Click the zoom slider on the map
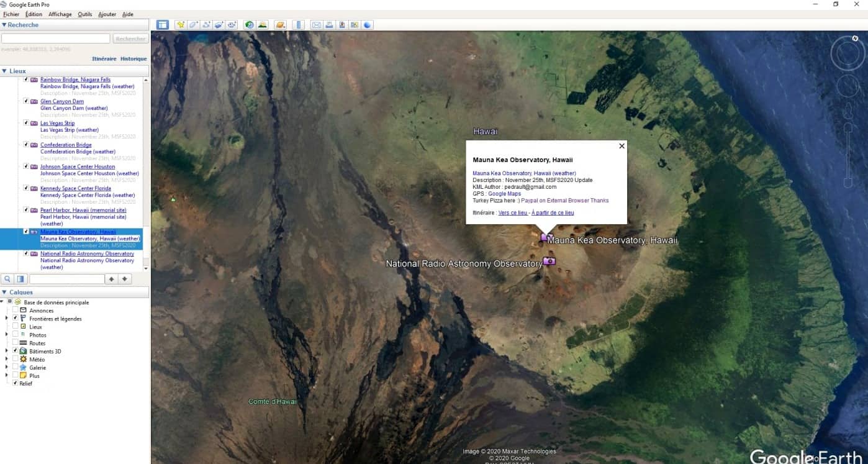The width and height of the screenshot is (868, 464). coord(848,155)
